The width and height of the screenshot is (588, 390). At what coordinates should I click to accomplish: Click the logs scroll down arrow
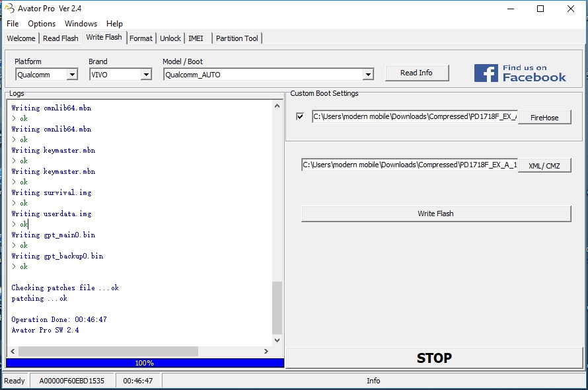277,340
